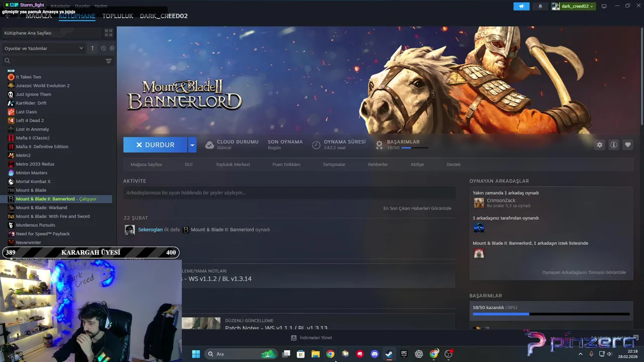Open File Explorer from taskbar
Viewport: 644px width, 362px height.
click(x=315, y=354)
